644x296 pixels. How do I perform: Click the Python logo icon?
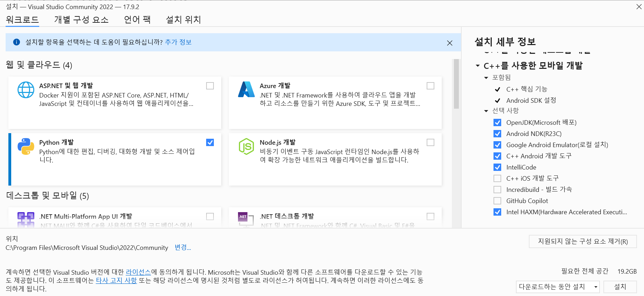click(x=26, y=146)
